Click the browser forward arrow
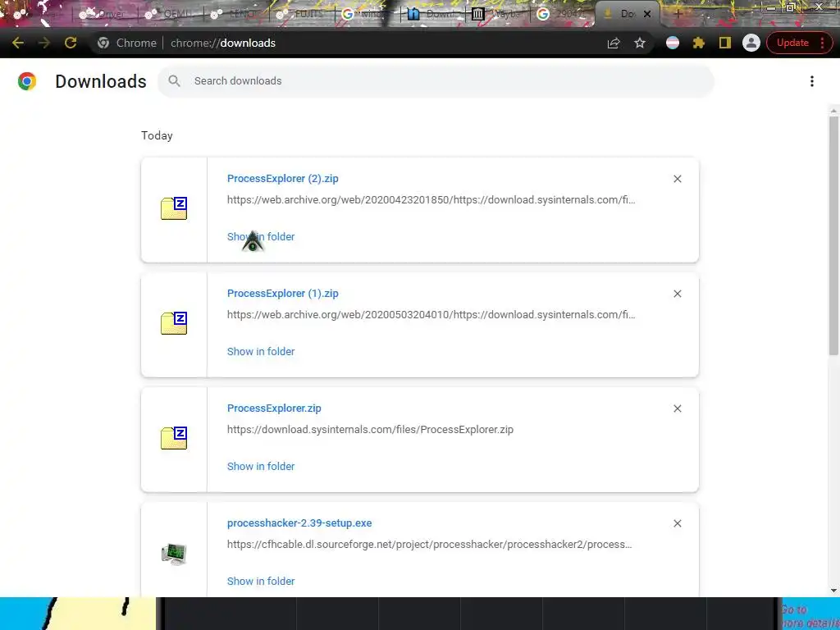The height and width of the screenshot is (630, 840). [44, 43]
